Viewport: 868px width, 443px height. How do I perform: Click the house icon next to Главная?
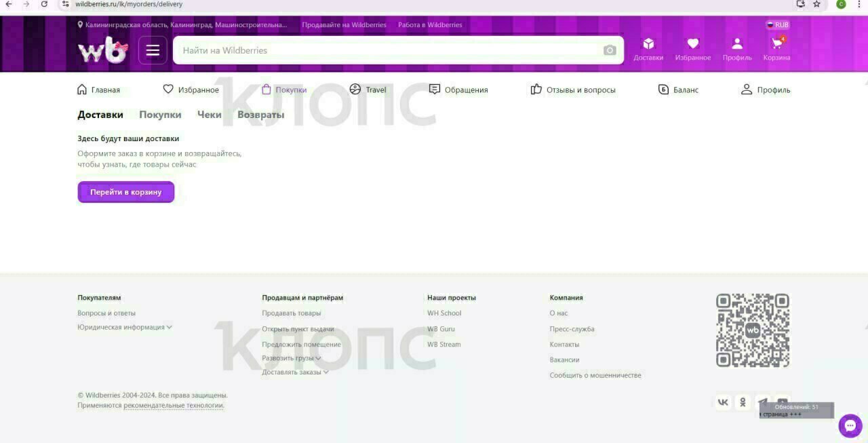[82, 90]
